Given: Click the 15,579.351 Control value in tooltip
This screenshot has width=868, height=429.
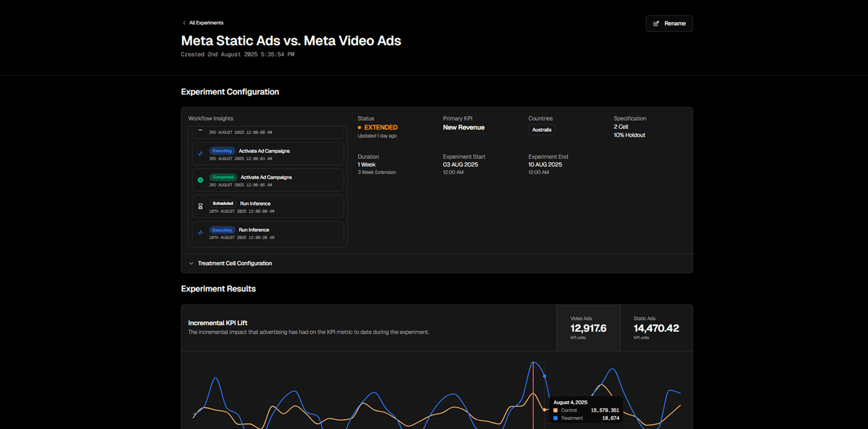Looking at the screenshot, I should click(605, 411).
